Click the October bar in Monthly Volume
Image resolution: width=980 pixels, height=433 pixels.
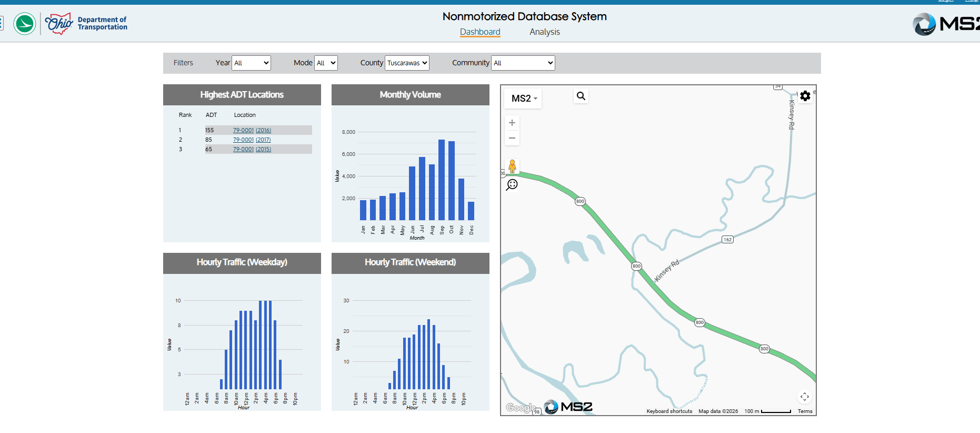tap(452, 180)
